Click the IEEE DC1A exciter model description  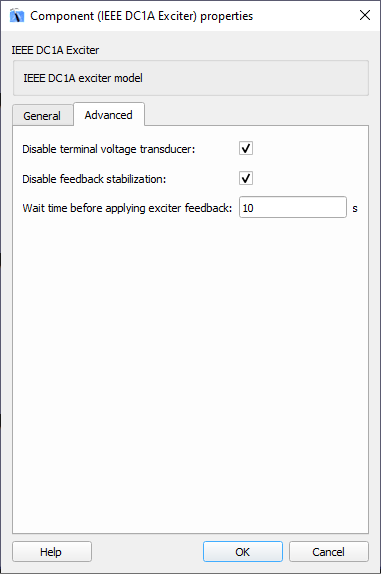tap(83, 78)
